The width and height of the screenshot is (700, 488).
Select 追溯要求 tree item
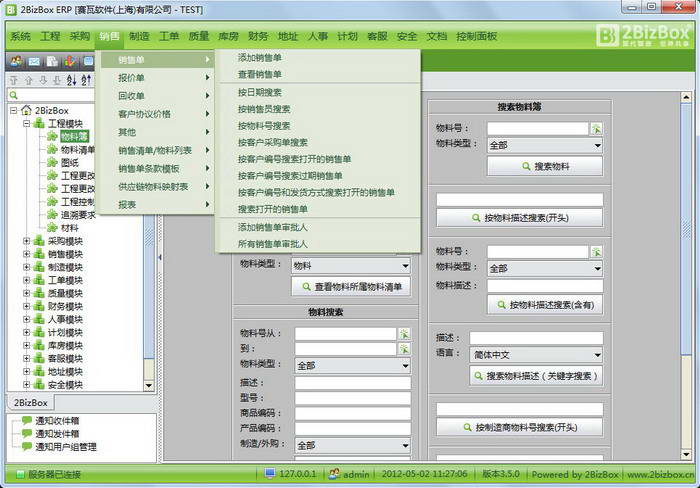pyautogui.click(x=78, y=215)
